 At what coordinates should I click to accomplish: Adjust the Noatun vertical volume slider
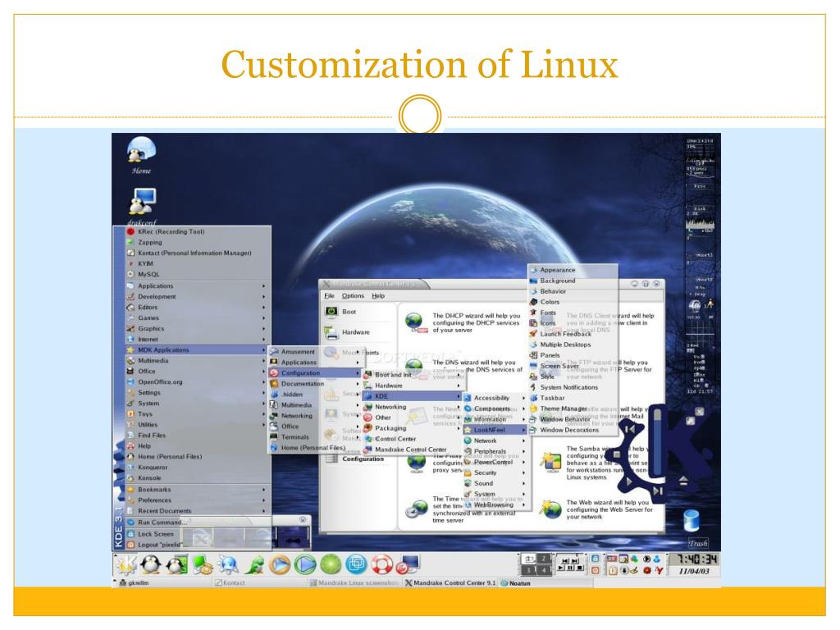657,442
